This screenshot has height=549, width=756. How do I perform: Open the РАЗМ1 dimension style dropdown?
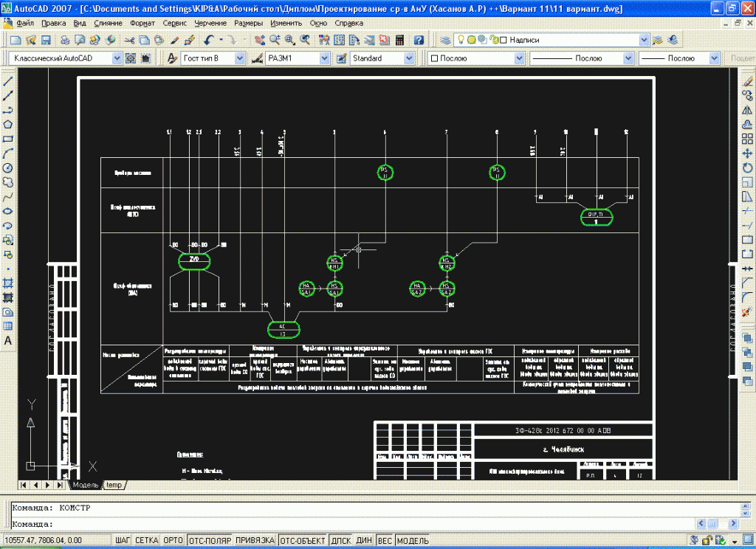(x=325, y=58)
